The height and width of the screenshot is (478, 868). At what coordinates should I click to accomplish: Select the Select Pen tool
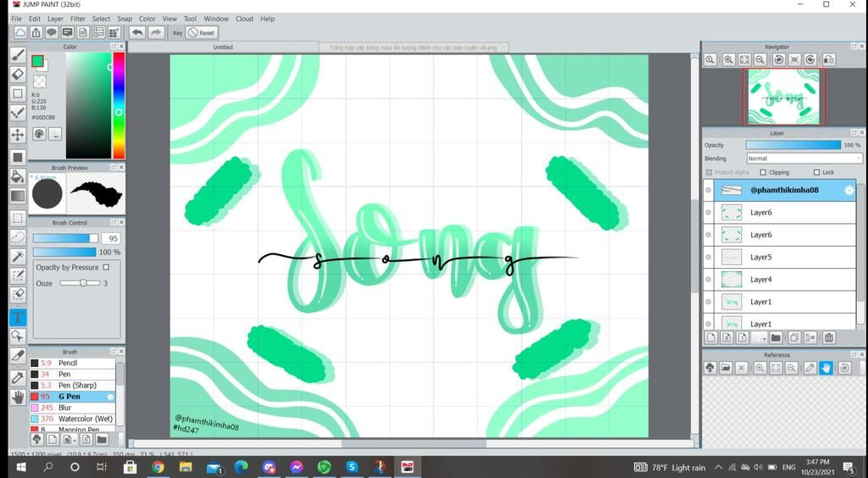(x=18, y=275)
